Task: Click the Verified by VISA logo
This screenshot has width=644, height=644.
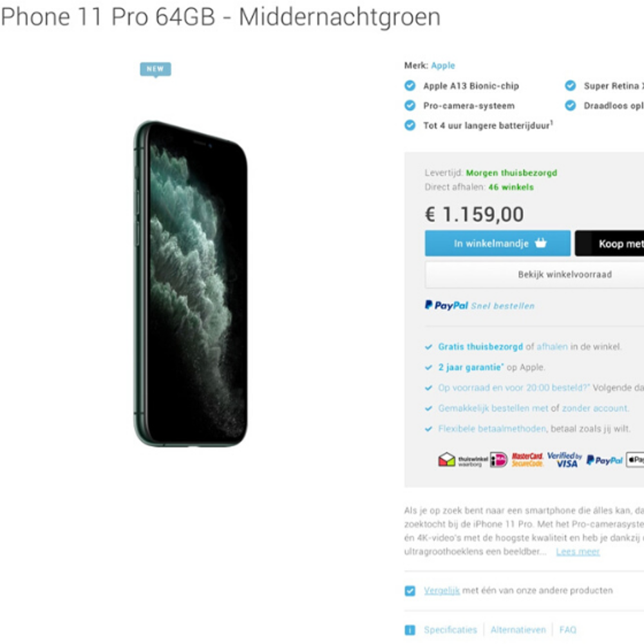Action: [564, 460]
